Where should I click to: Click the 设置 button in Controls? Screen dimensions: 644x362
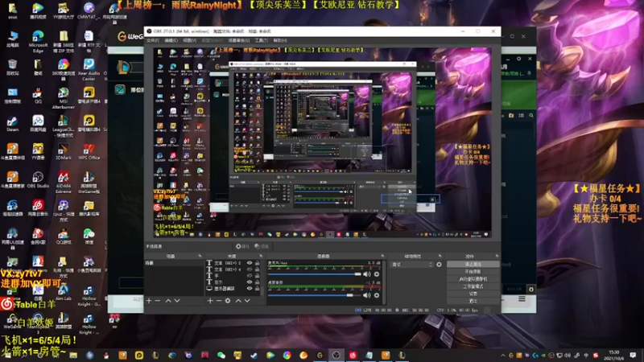473,294
